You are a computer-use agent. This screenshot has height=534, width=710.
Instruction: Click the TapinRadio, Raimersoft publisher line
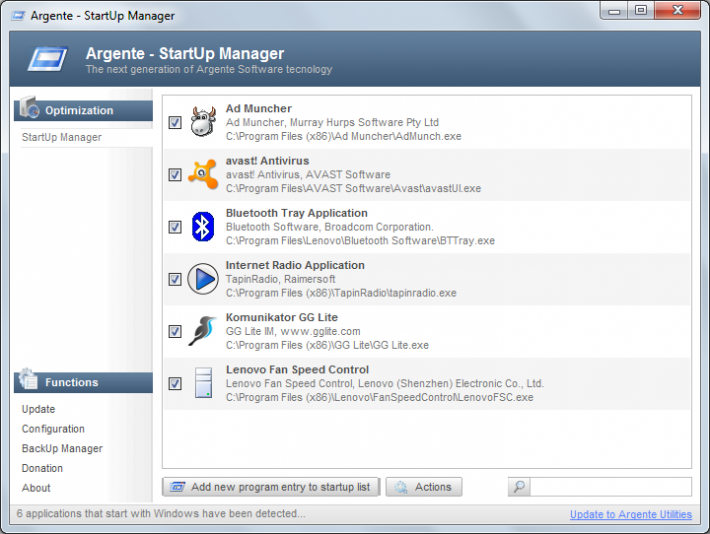tap(280, 279)
